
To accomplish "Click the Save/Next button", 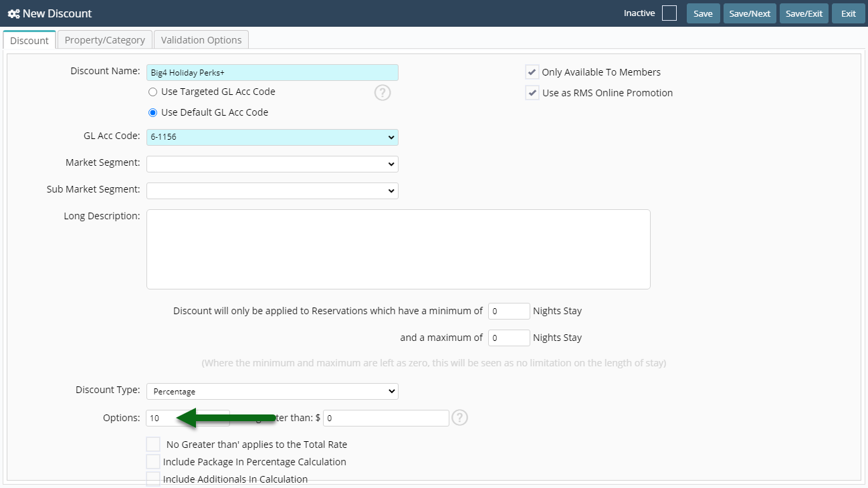I will (750, 13).
